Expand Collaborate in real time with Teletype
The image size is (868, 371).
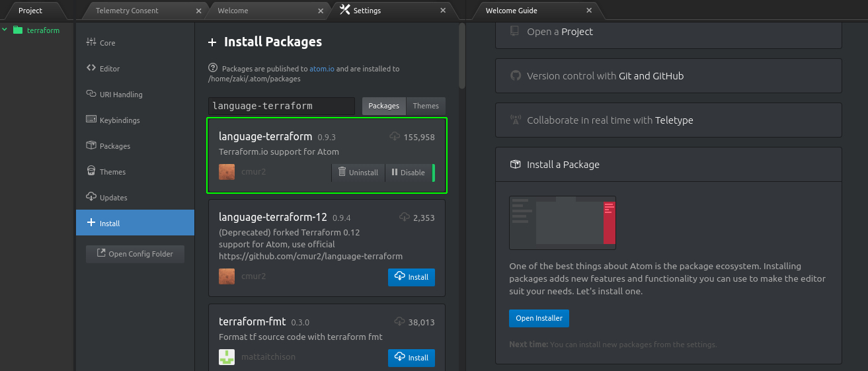coord(668,120)
